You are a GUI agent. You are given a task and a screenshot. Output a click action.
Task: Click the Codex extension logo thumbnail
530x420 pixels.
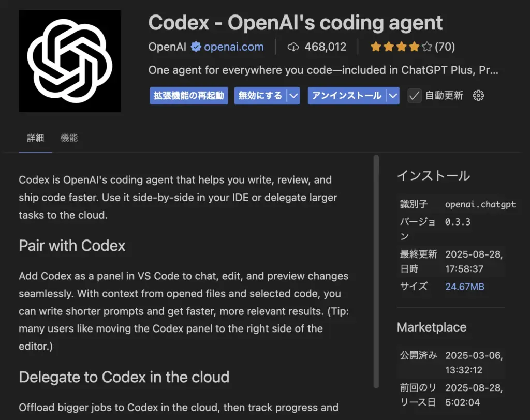click(x=70, y=61)
